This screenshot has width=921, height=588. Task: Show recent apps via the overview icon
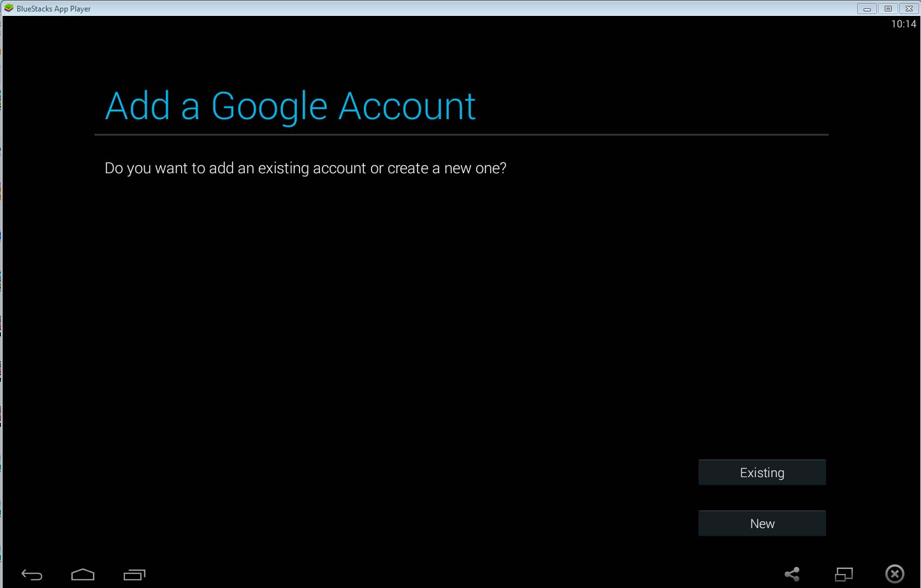click(x=134, y=575)
